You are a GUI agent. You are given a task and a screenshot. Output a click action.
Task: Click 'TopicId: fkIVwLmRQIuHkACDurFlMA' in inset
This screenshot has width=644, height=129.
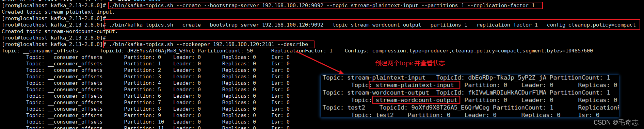491,93
